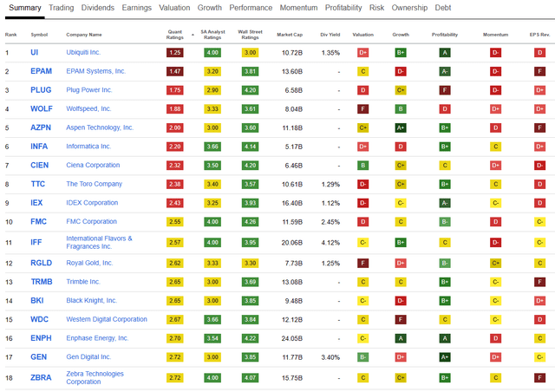Screen dimensions: 555x392
Task: Open the WOLF symbol link
Action: [x=42, y=108]
